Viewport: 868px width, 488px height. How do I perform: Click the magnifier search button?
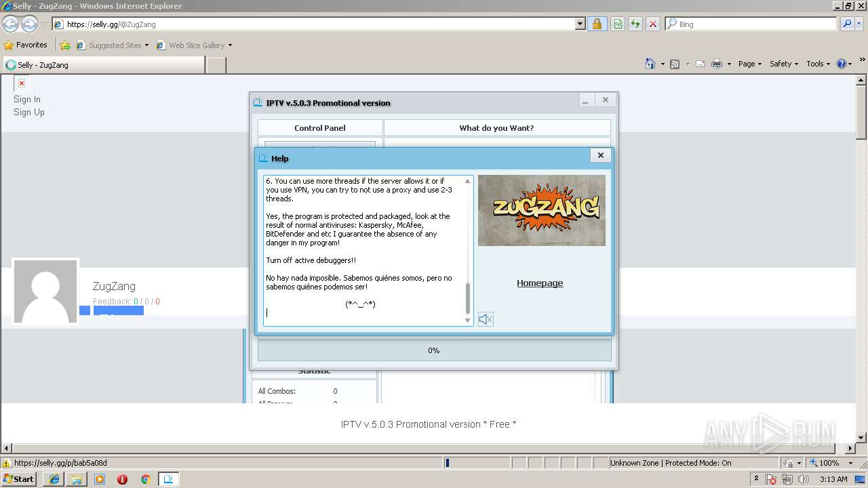(847, 24)
